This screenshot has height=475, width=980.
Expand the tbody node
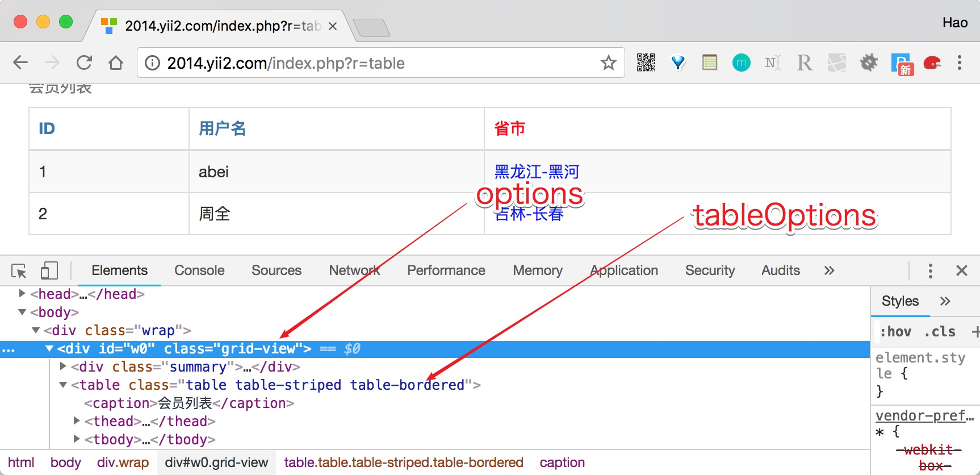pos(77,439)
